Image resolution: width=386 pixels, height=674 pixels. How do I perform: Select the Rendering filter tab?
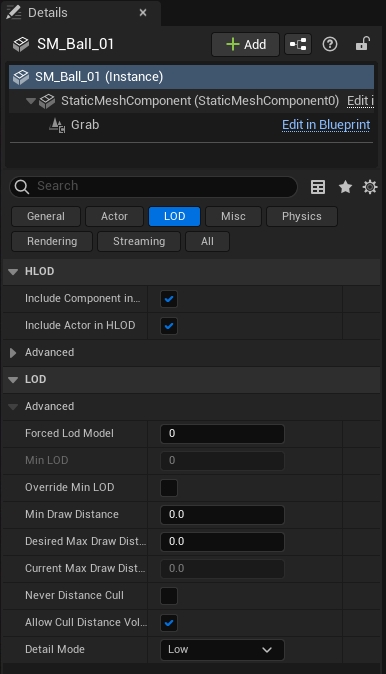52,241
